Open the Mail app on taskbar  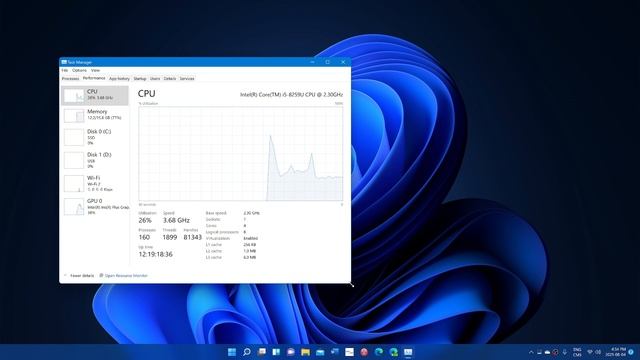(x=320, y=352)
